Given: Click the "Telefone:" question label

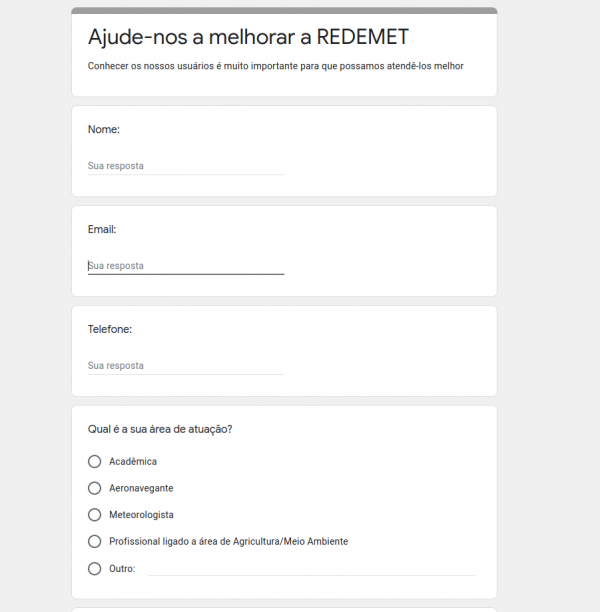Looking at the screenshot, I should pyautogui.click(x=110, y=329).
